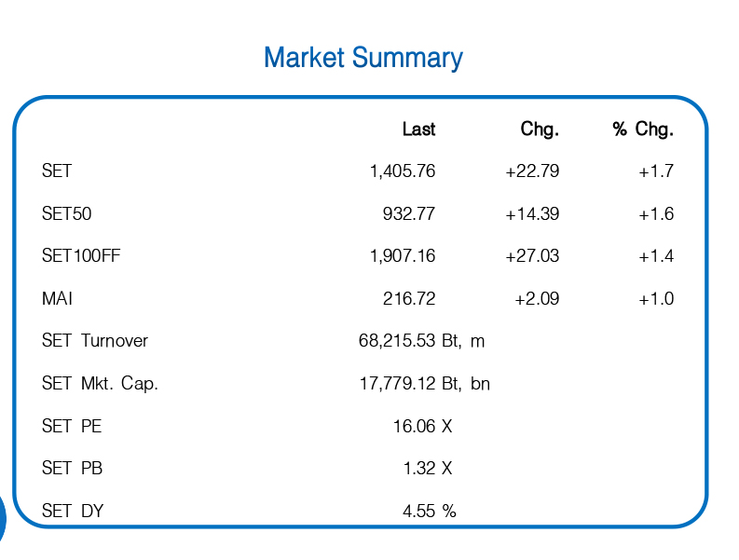Click the SET PE value 16.06 X

(x=422, y=427)
